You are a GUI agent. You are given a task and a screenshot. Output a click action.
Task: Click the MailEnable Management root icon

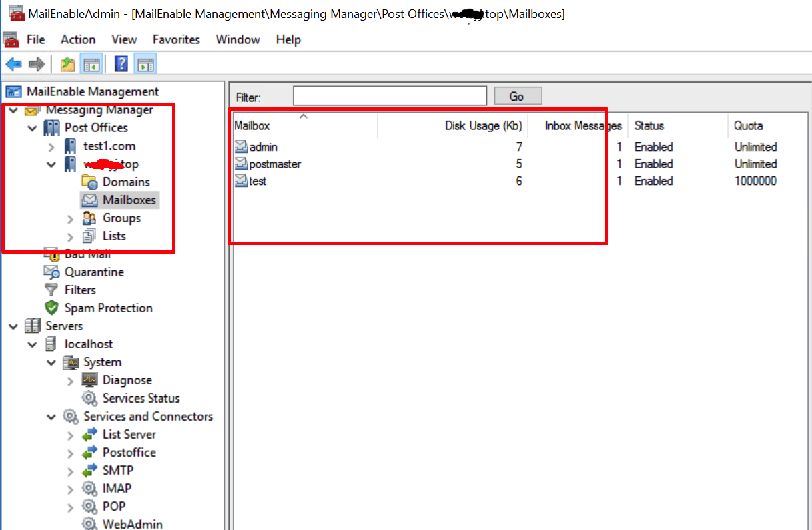(13, 92)
